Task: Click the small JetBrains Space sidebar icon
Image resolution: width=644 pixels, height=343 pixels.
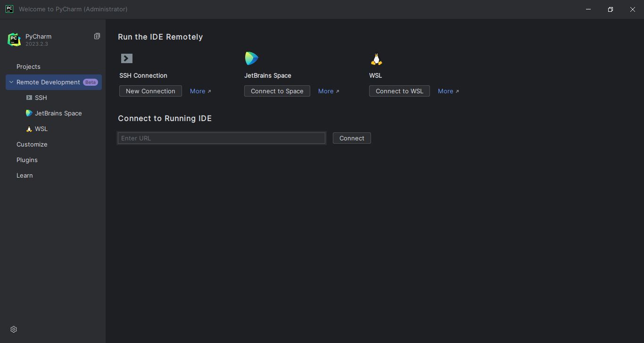Action: click(29, 113)
